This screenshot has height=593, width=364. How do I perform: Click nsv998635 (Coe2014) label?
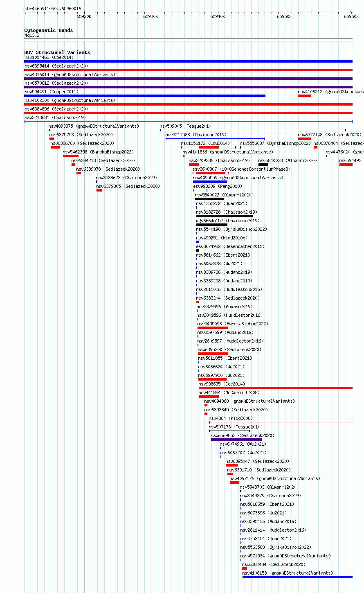(222, 384)
